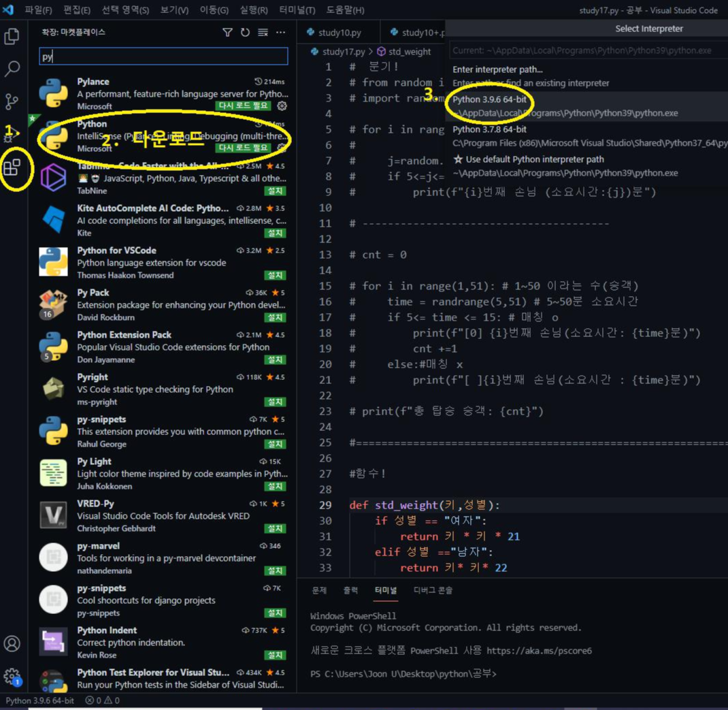Image resolution: width=728 pixels, height=710 pixels.
Task: Install the Py Pack extension
Action: click(x=276, y=317)
